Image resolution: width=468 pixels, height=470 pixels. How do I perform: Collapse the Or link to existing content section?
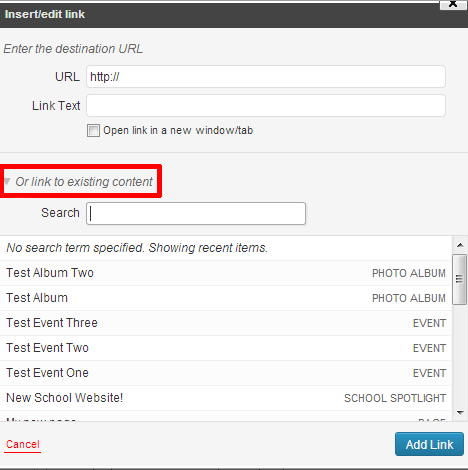tap(84, 182)
